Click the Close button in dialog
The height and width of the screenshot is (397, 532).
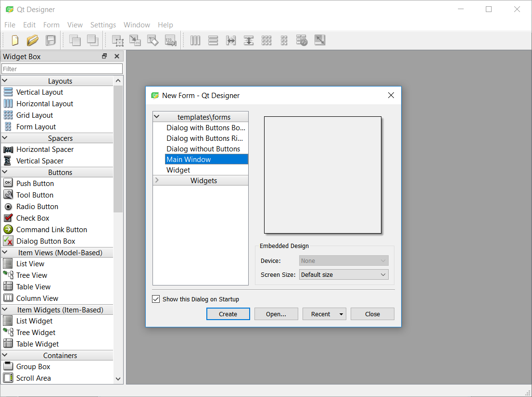372,314
